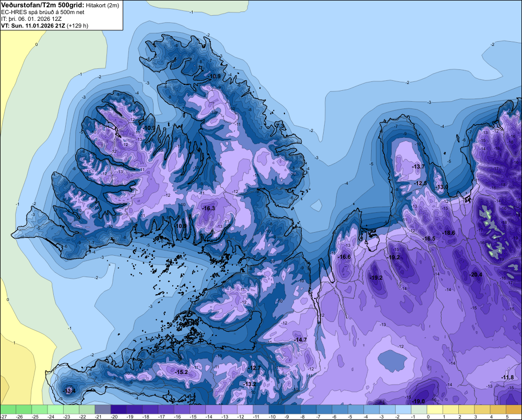Click the -27 label in the legend

pos(4,417)
